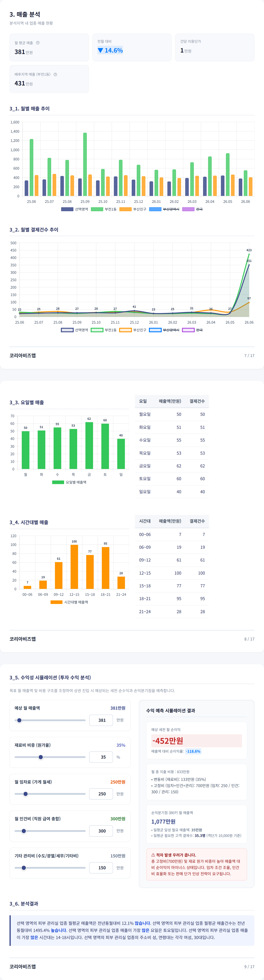
Task: Toggle the 시간대별 매출액 legend item
Action: (69, 602)
